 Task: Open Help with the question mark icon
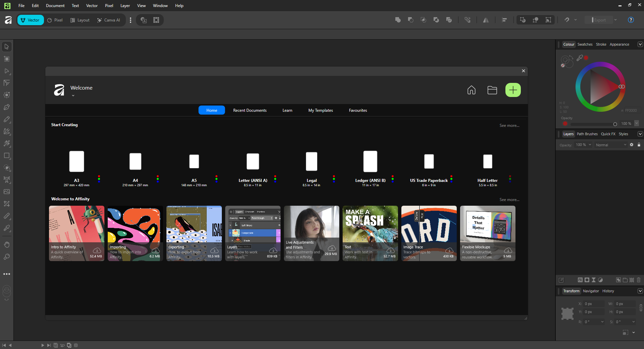[631, 20]
